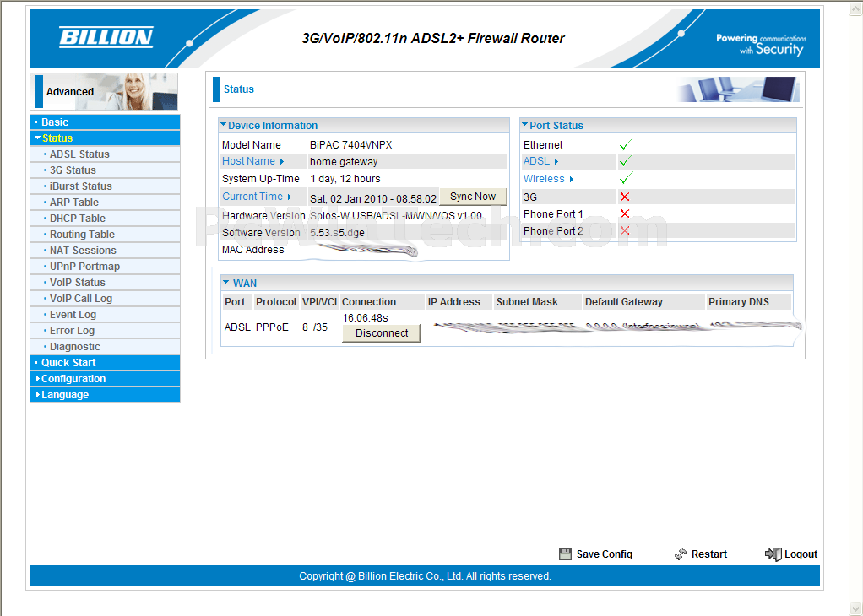The image size is (863, 616).
Task: Click the model name BiPAC 7404VNPX
Action: (x=351, y=144)
